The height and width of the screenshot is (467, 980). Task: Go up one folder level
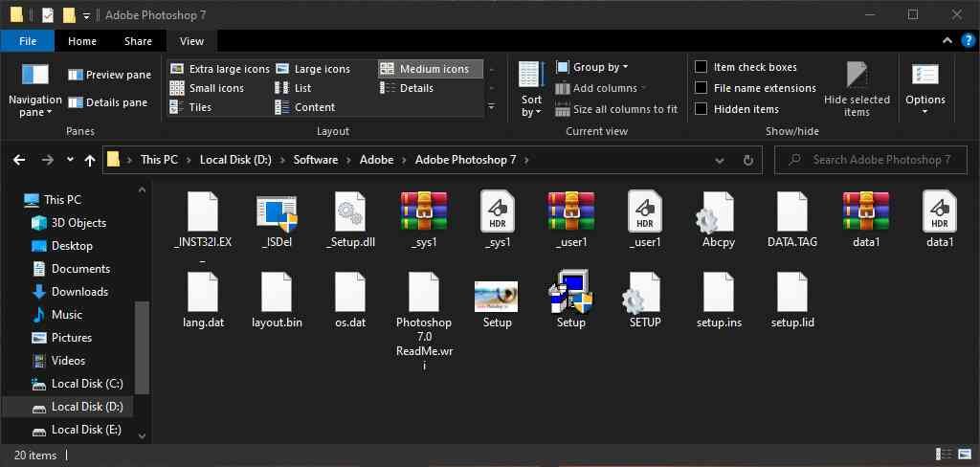pyautogui.click(x=90, y=160)
